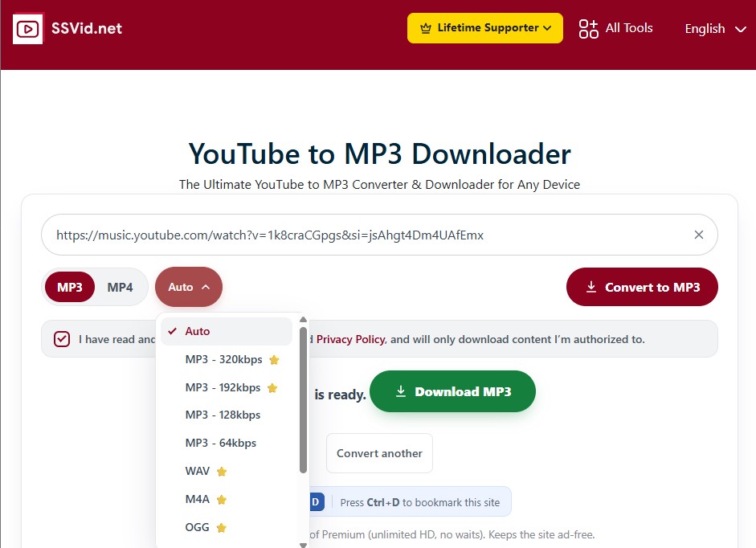Image resolution: width=756 pixels, height=548 pixels.
Task: Select MP3 - 64kbps option
Action: (x=227, y=443)
